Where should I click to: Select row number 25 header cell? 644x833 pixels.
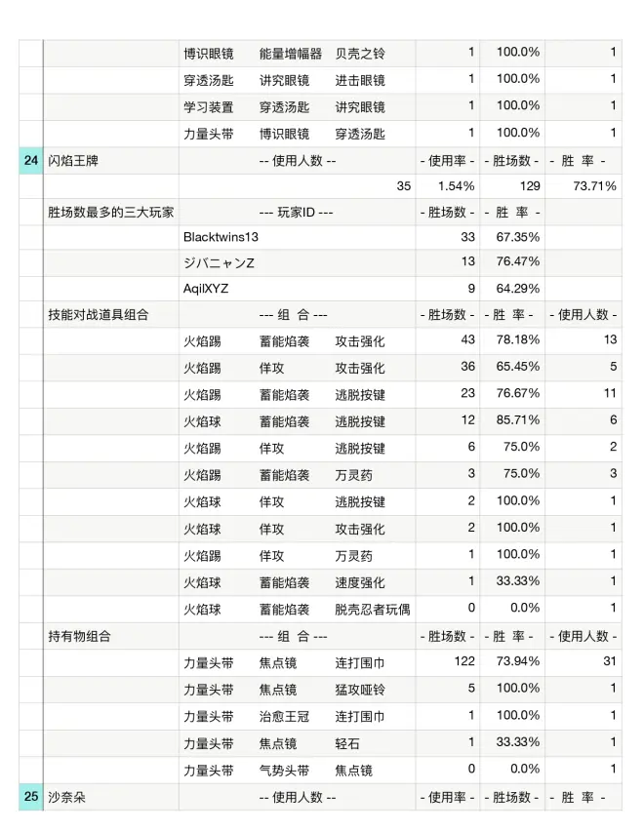pyautogui.click(x=30, y=797)
